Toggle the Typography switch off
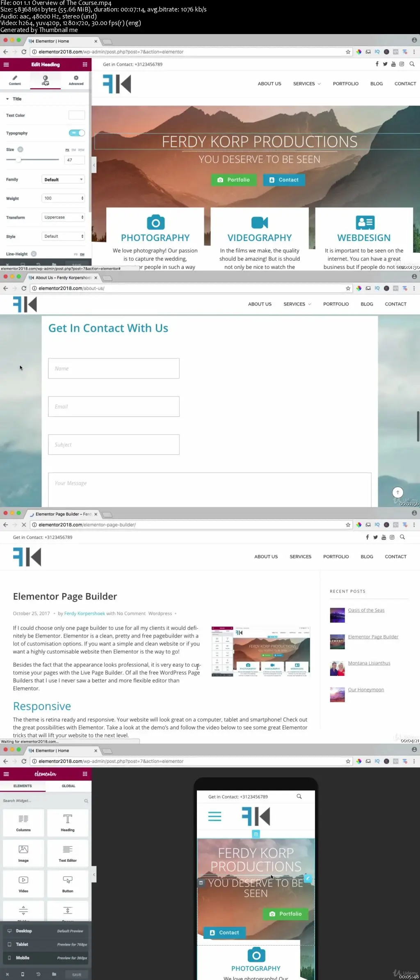The height and width of the screenshot is (980, 420). click(x=77, y=133)
